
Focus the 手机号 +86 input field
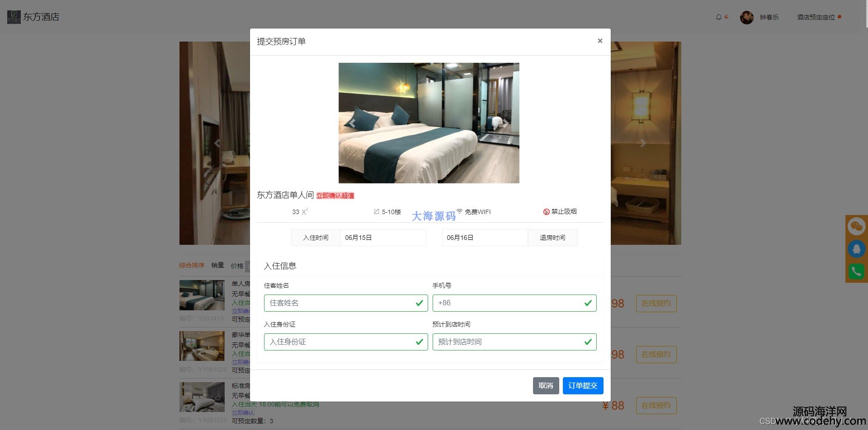(514, 303)
